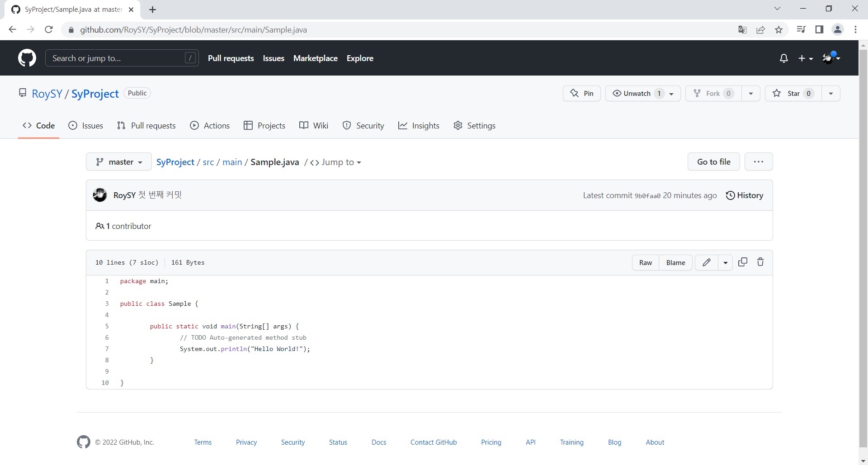Open the master branch selector
868x465 pixels.
pyautogui.click(x=119, y=162)
